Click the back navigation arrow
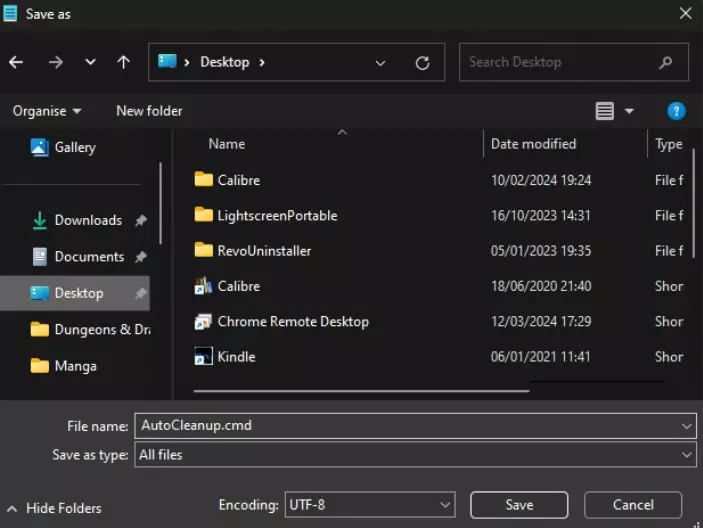Screen dimensions: 703x528 click(16, 62)
